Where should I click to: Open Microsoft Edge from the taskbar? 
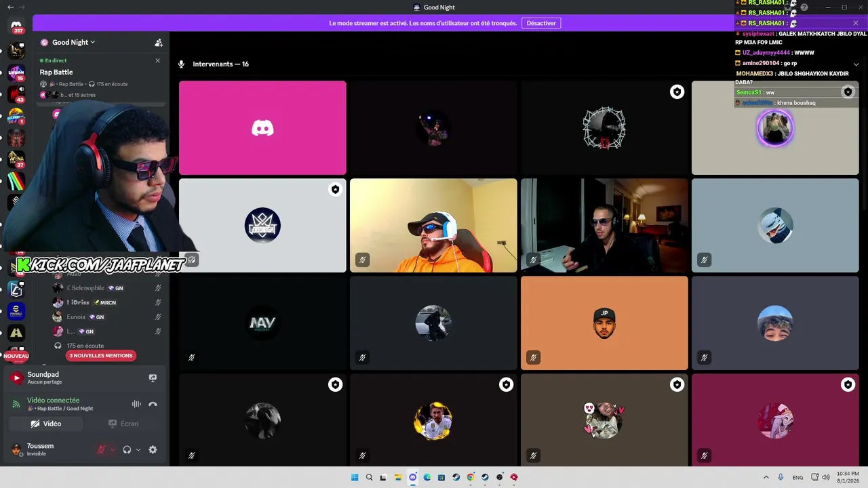pyautogui.click(x=427, y=477)
